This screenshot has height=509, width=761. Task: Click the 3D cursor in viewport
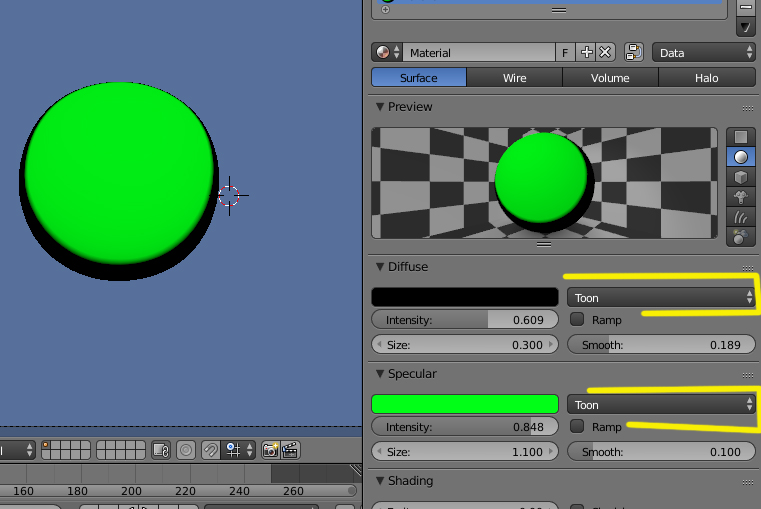230,196
